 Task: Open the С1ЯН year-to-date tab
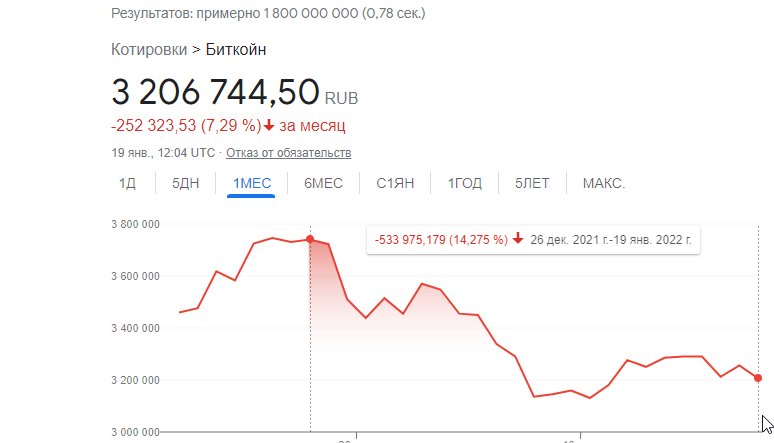[395, 183]
